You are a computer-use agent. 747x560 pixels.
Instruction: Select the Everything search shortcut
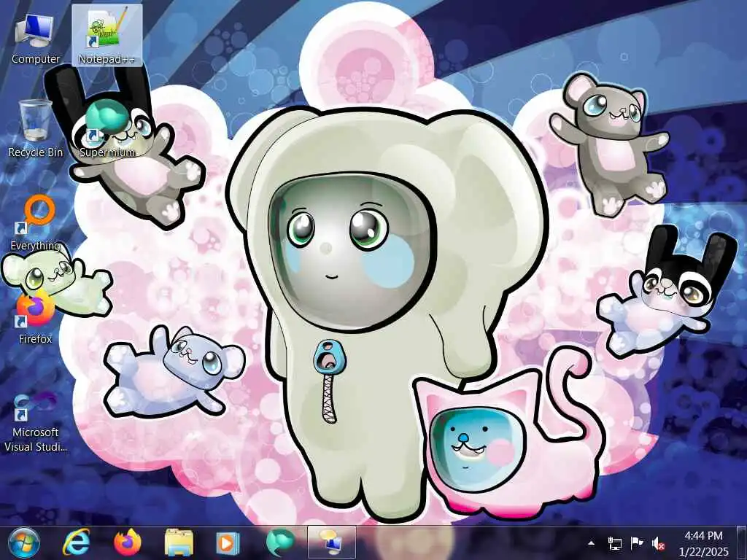(x=36, y=222)
